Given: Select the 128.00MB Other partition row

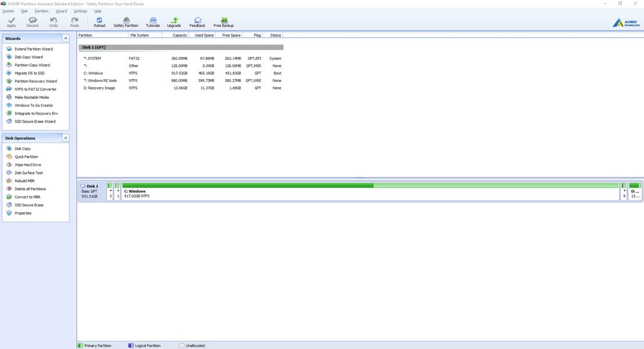Looking at the screenshot, I should [x=181, y=66].
